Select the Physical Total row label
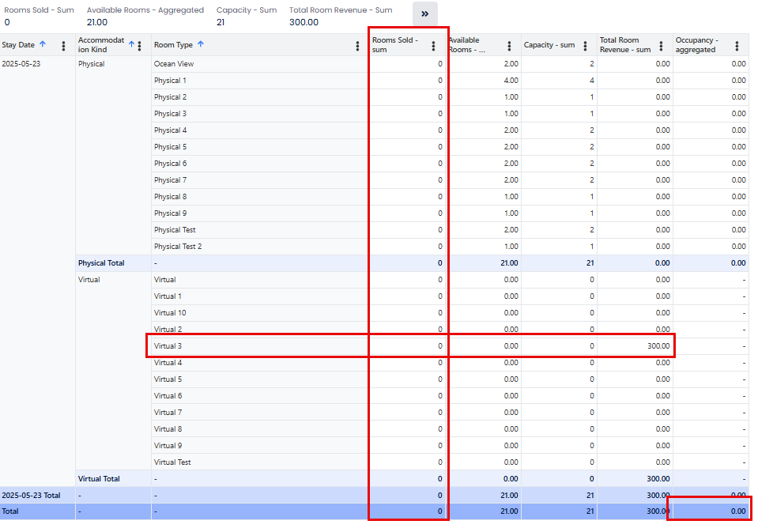 (101, 263)
